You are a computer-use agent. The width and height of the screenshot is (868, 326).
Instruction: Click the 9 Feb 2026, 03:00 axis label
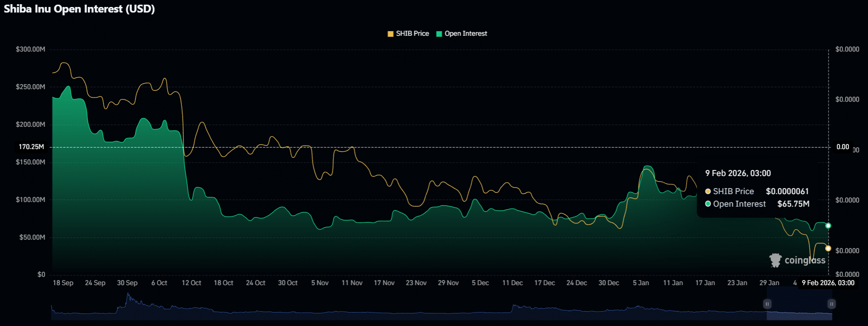[x=828, y=283]
